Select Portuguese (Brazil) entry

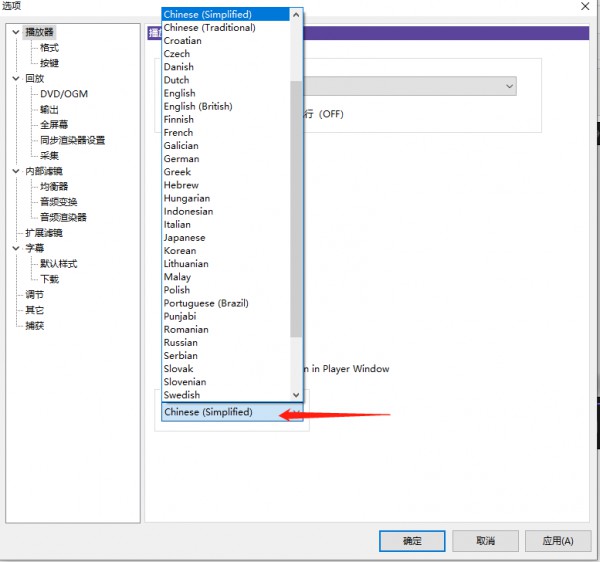pyautogui.click(x=226, y=303)
